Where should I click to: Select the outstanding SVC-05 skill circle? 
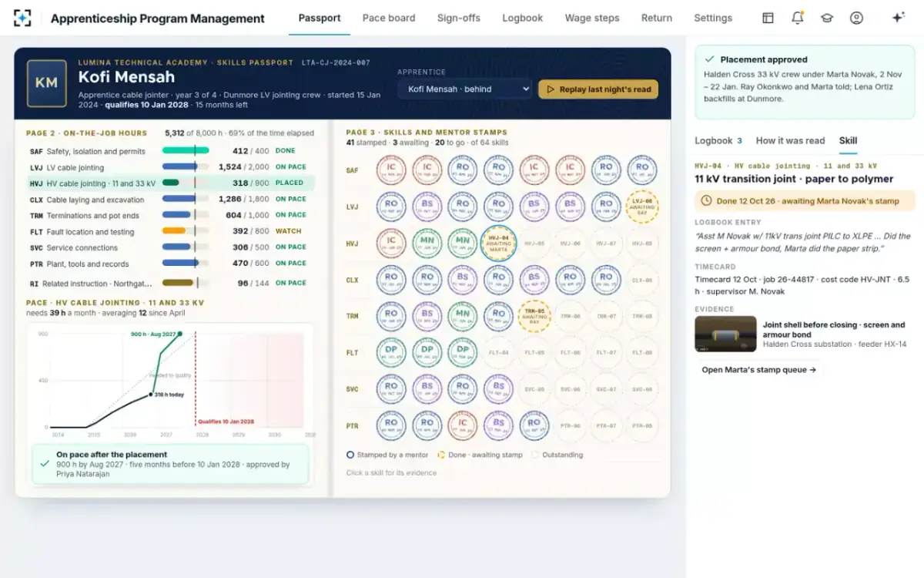click(x=534, y=389)
